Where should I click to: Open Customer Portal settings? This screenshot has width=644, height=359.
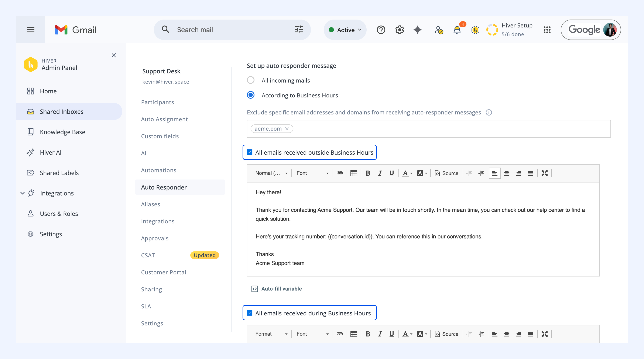164,272
